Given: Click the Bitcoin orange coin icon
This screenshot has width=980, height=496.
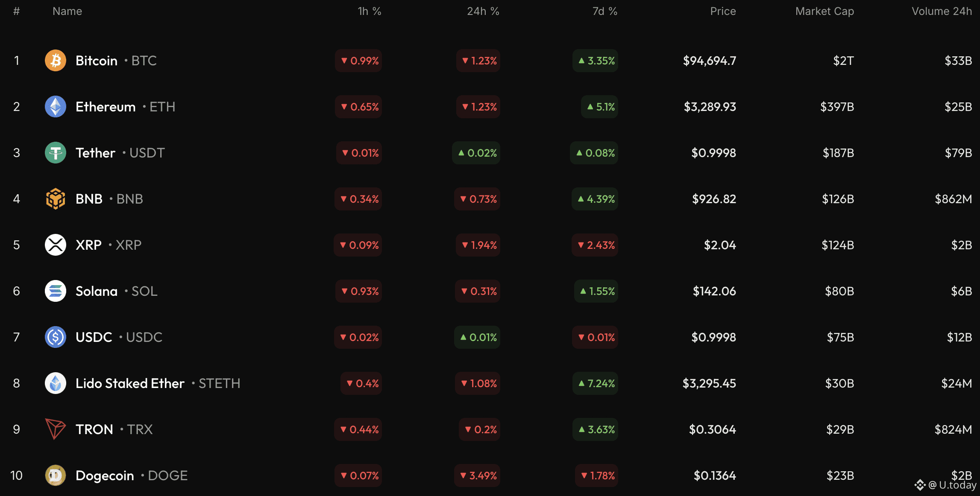Looking at the screenshot, I should pos(56,61).
